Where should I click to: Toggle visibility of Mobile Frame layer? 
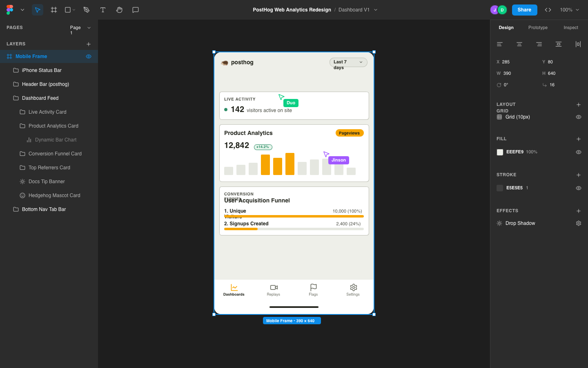click(89, 56)
